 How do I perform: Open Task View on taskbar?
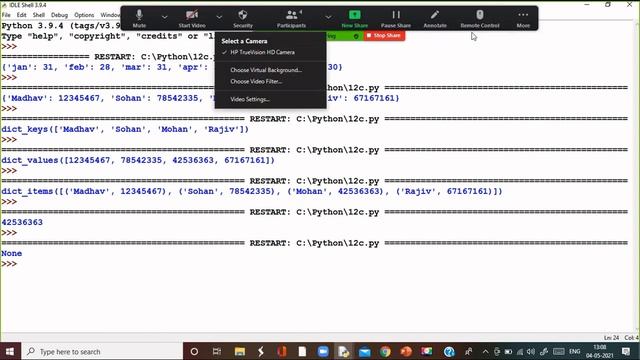tap(217, 351)
